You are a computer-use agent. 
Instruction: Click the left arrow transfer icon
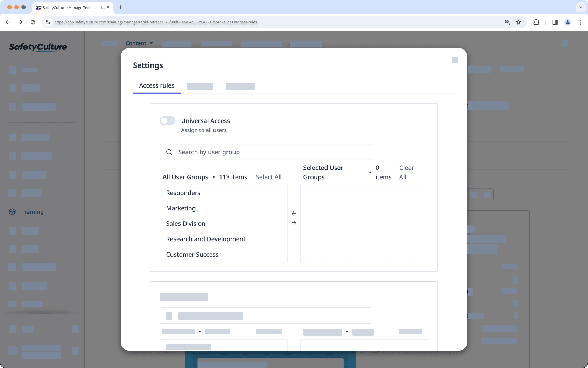pos(294,214)
